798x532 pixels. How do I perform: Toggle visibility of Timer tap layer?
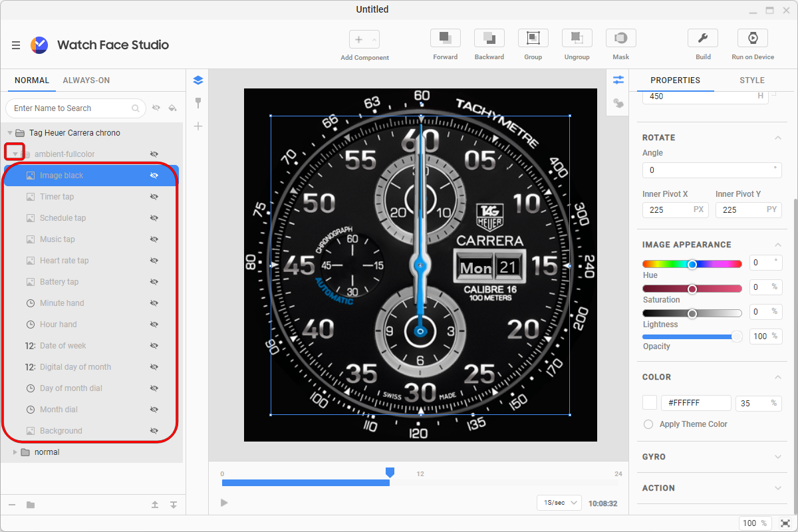(154, 197)
